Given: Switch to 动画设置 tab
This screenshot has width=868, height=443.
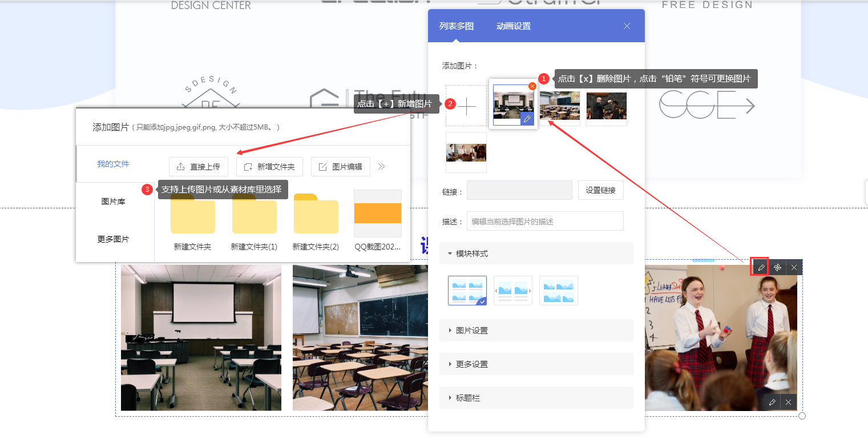Looking at the screenshot, I should 514,26.
